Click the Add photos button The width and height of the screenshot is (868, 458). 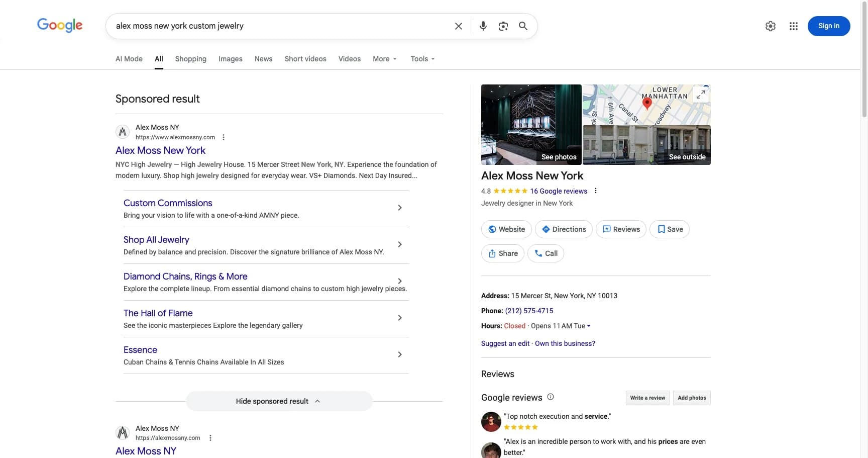point(692,398)
